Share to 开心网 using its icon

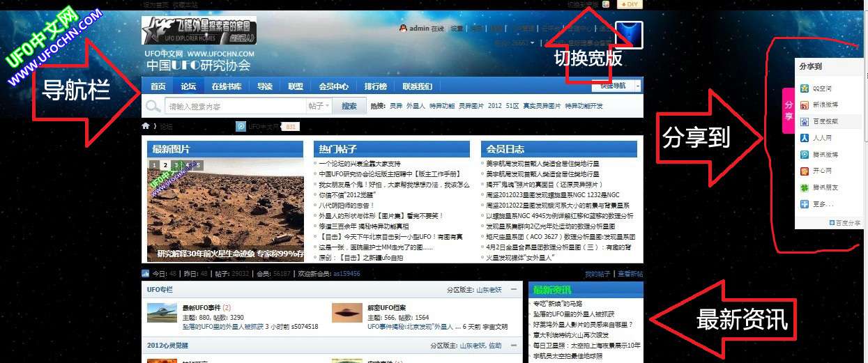point(805,171)
